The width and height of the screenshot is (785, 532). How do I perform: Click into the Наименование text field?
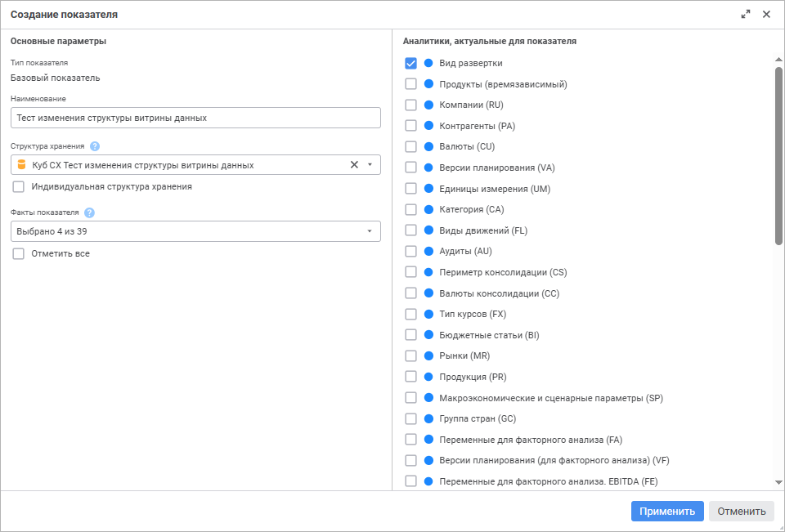[196, 118]
